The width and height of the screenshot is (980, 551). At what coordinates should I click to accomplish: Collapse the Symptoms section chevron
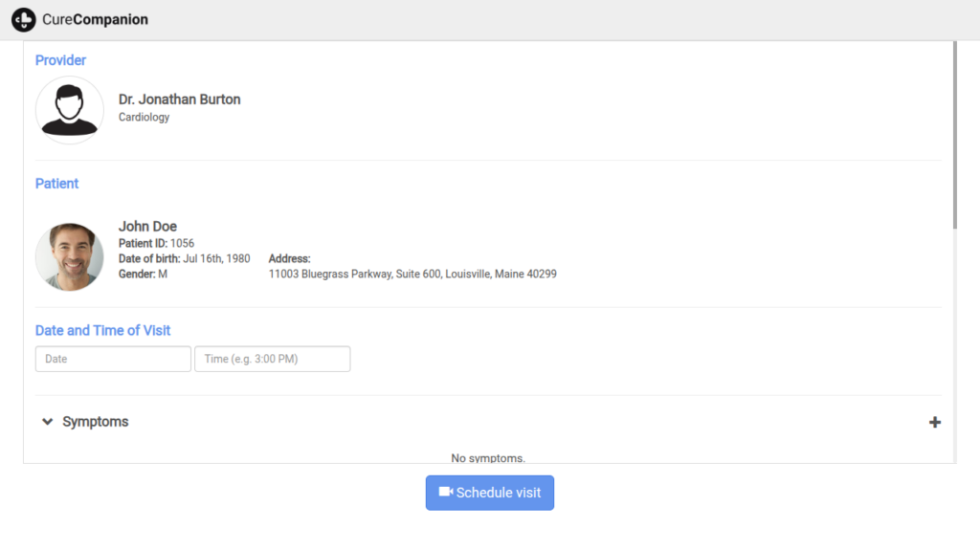(47, 422)
